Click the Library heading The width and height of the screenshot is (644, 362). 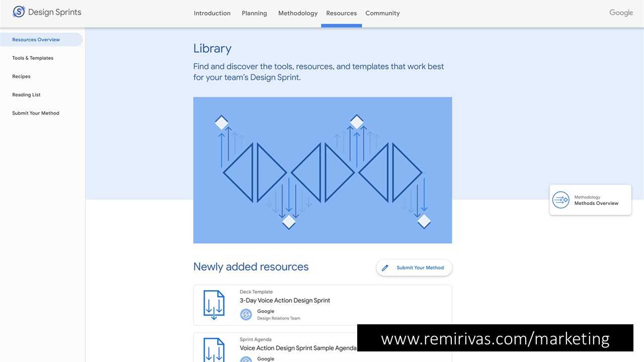click(x=212, y=49)
